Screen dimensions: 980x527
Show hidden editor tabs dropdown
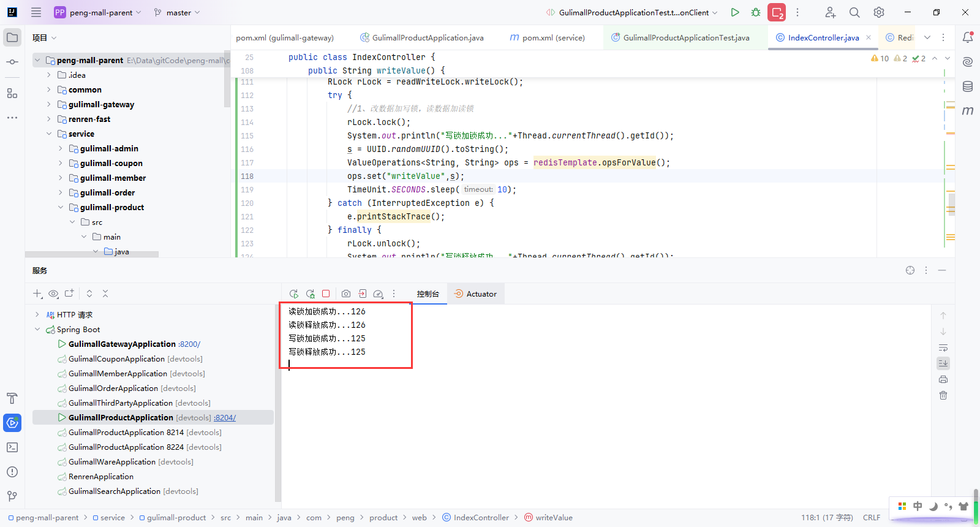(927, 37)
